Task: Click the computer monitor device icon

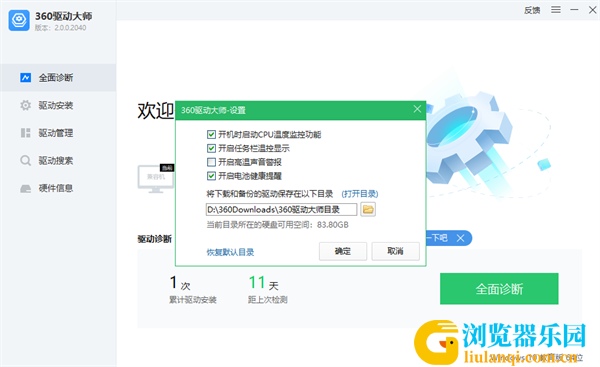Action: (156, 179)
